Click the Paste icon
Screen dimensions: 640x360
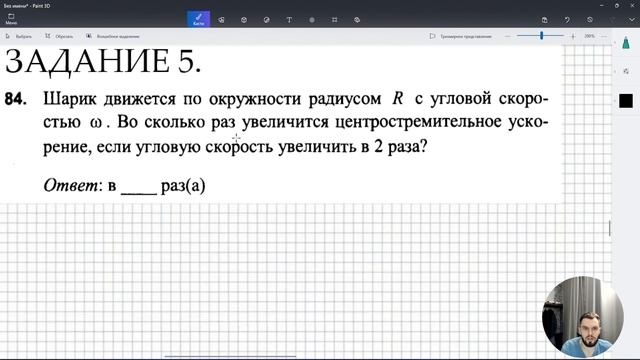(544, 20)
